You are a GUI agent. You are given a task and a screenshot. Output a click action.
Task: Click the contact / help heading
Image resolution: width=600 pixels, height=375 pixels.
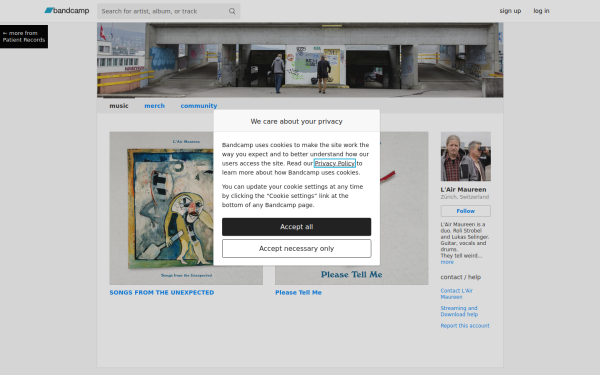tap(461, 277)
